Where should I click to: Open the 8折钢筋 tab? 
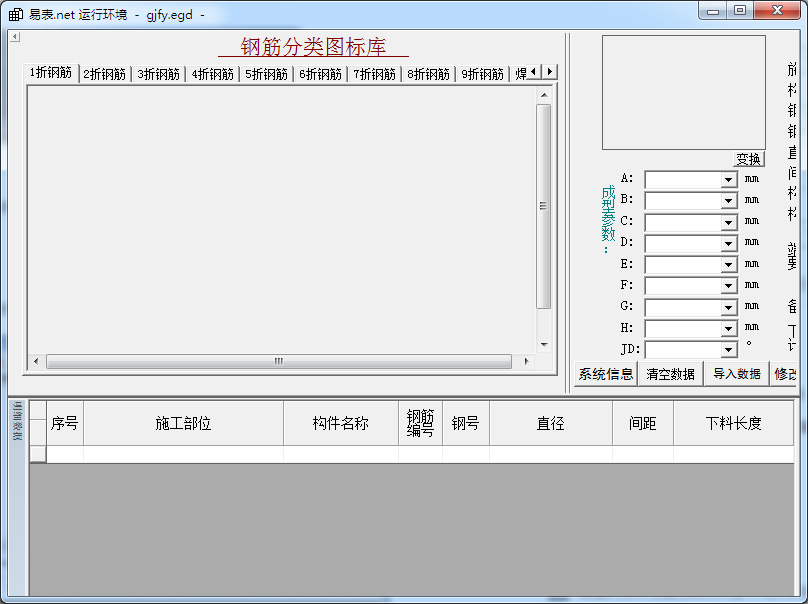pos(429,74)
